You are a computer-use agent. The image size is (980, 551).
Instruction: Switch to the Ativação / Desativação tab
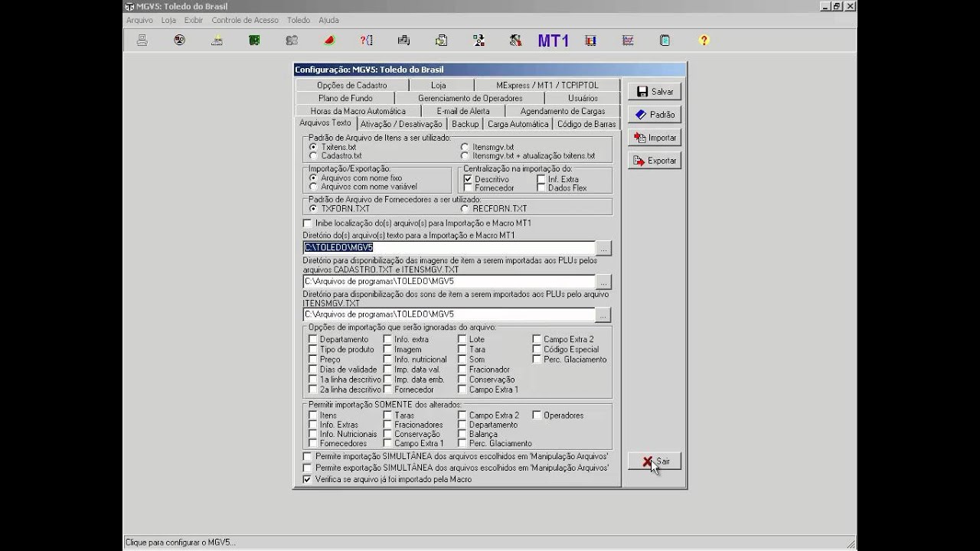click(401, 124)
